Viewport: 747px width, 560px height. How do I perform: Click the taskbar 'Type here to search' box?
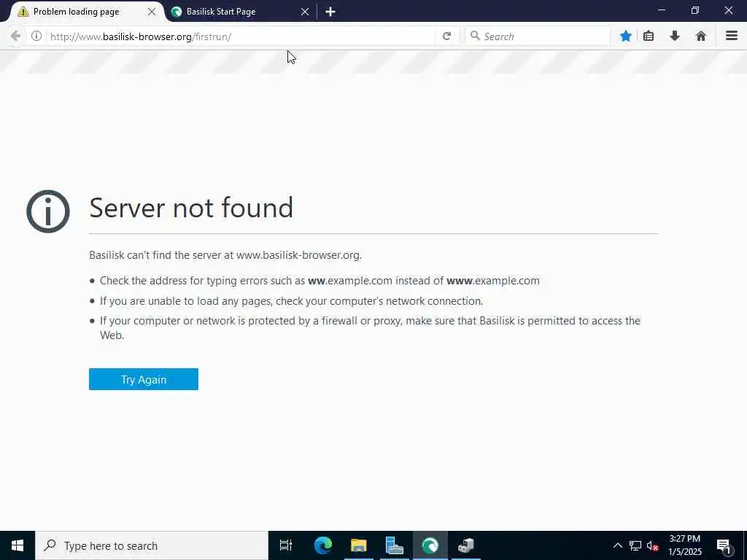(x=152, y=545)
